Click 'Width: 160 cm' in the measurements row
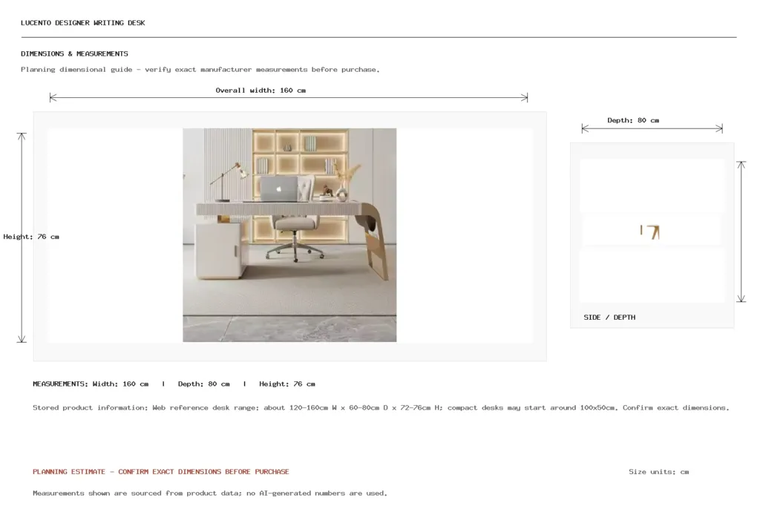 click(x=120, y=384)
